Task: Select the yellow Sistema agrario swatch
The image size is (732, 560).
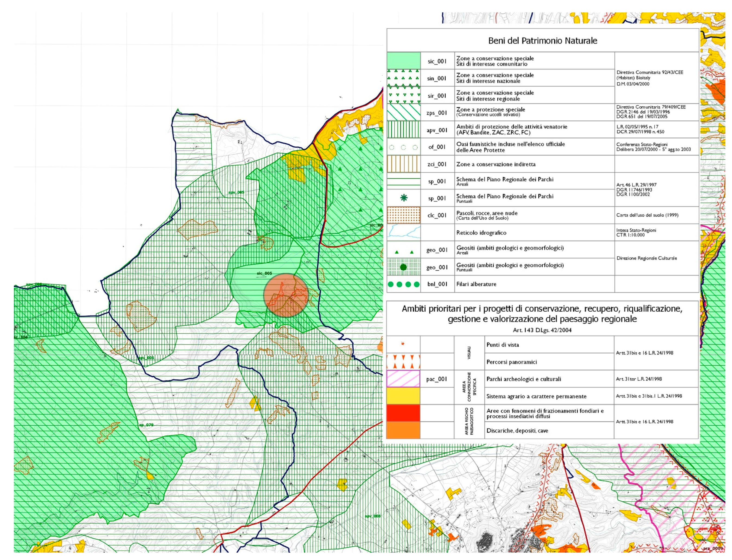Action: (403, 396)
